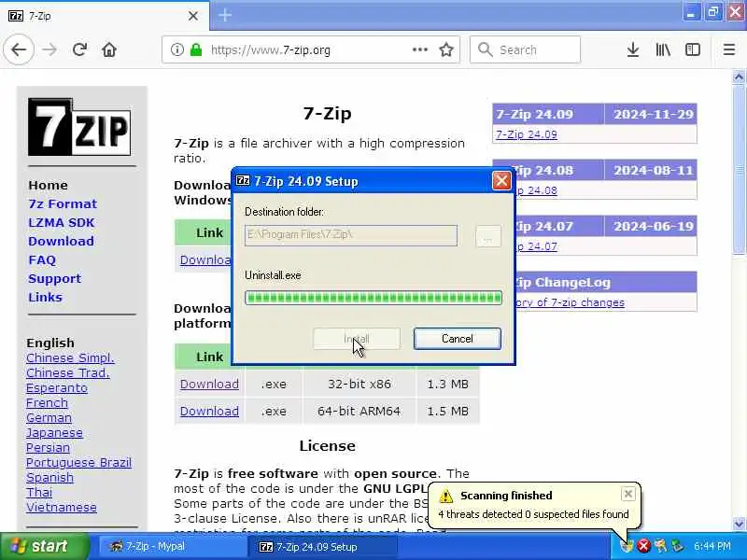Switch language to Chinese Simpl.
747x560 pixels.
tap(70, 358)
